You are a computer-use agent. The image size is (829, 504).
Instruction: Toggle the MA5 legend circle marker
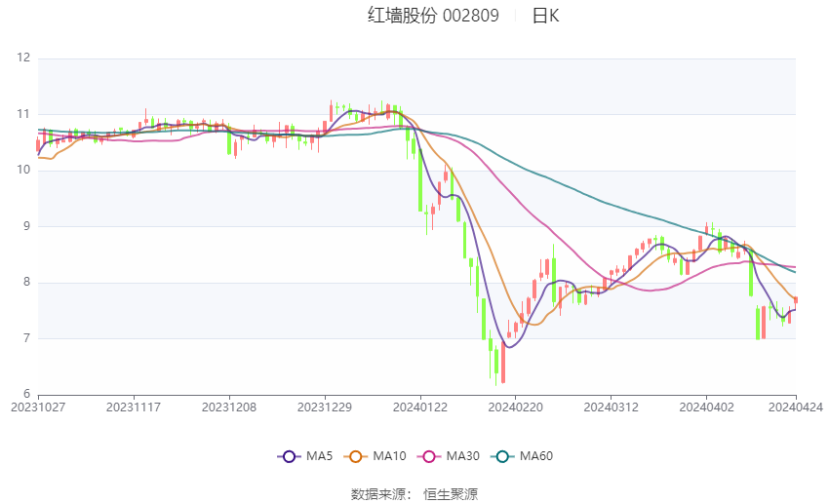pos(289,456)
